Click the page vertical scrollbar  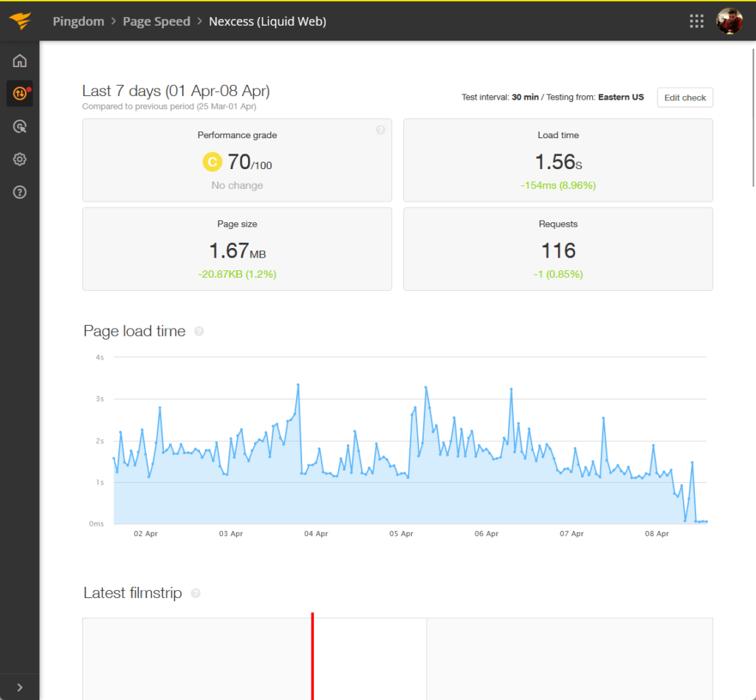pyautogui.click(x=752, y=117)
